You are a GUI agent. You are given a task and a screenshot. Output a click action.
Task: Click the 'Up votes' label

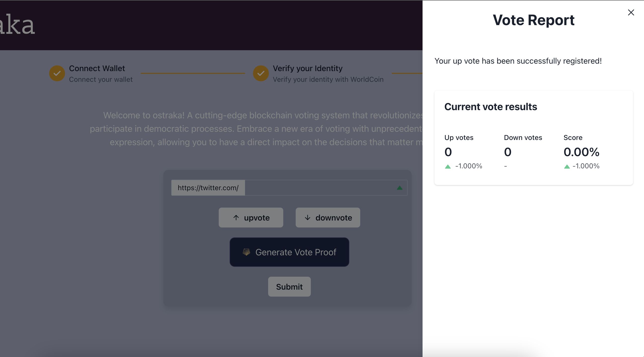459,137
